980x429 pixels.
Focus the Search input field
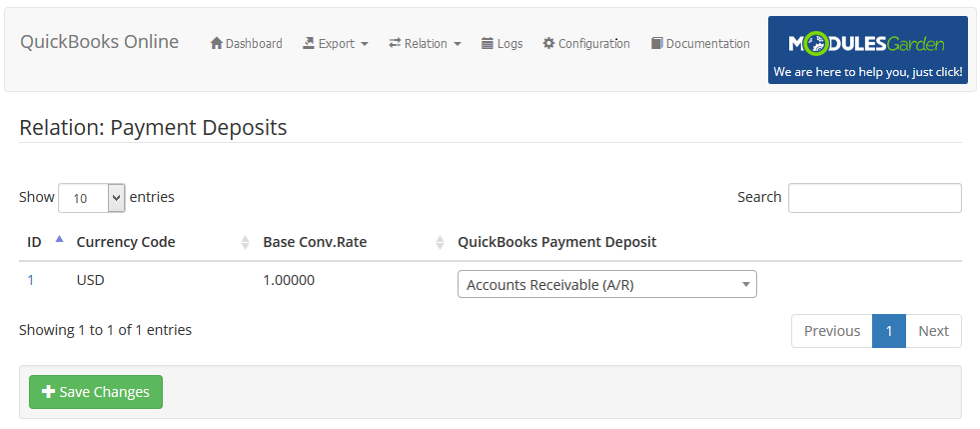point(874,198)
